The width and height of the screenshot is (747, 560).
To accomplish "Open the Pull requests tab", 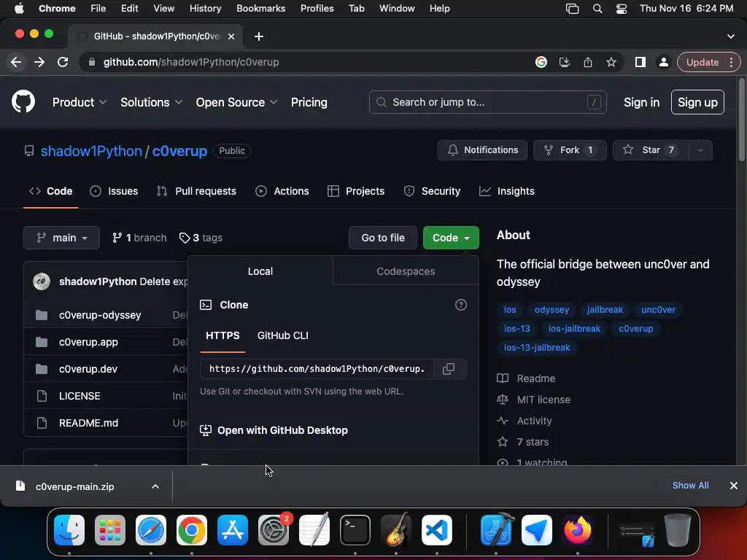I will pyautogui.click(x=196, y=192).
